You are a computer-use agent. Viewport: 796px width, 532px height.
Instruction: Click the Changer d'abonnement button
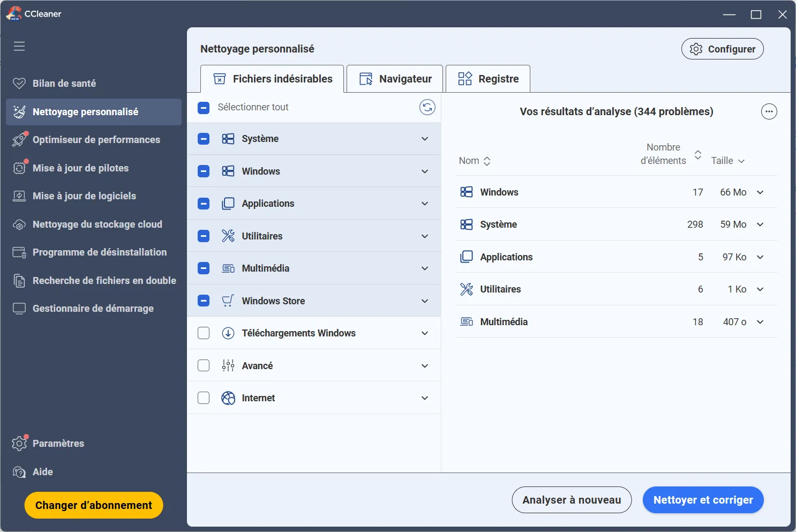point(94,505)
